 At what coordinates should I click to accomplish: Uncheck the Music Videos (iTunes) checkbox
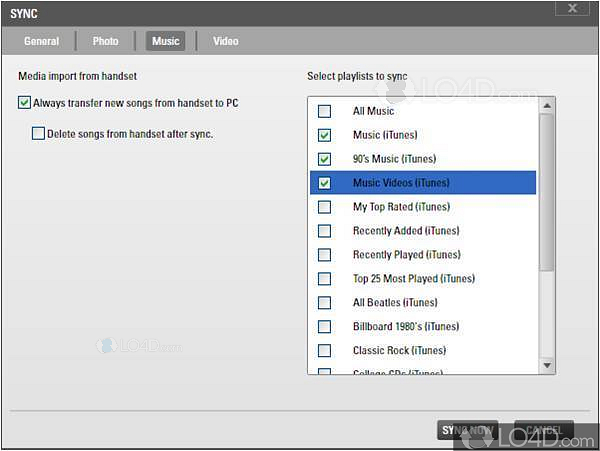point(324,183)
